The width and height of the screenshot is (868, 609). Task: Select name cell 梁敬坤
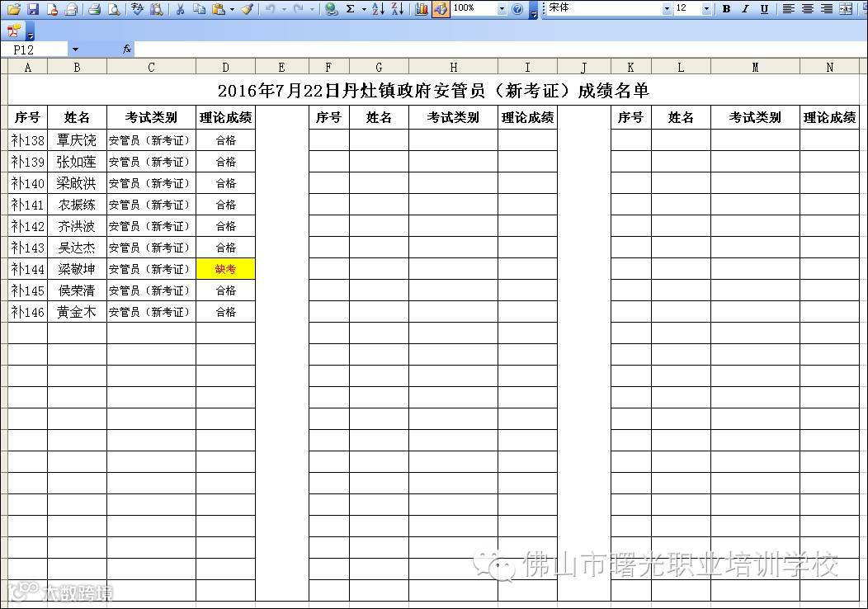point(77,269)
